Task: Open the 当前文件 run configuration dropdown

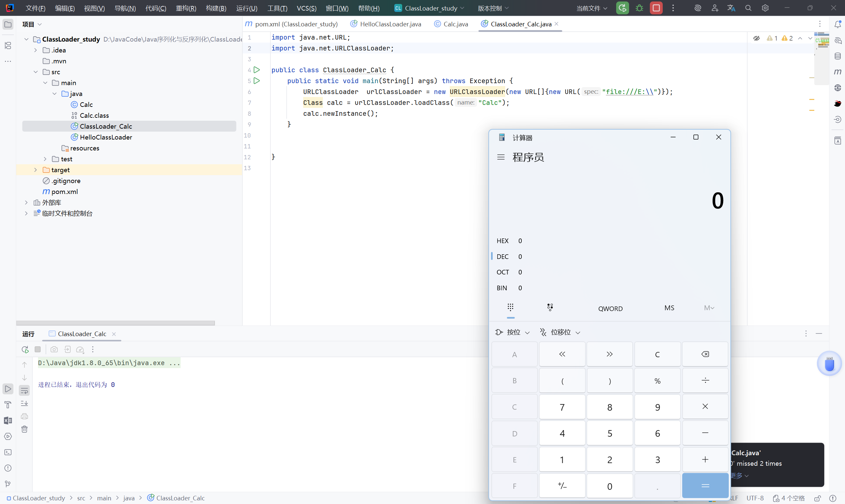Action: pyautogui.click(x=591, y=8)
